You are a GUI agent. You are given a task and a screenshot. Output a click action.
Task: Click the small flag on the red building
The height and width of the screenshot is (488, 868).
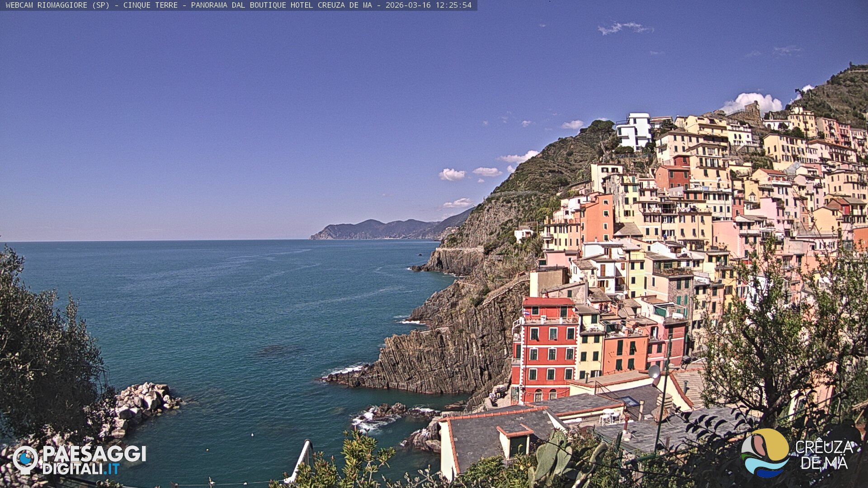tap(526, 313)
